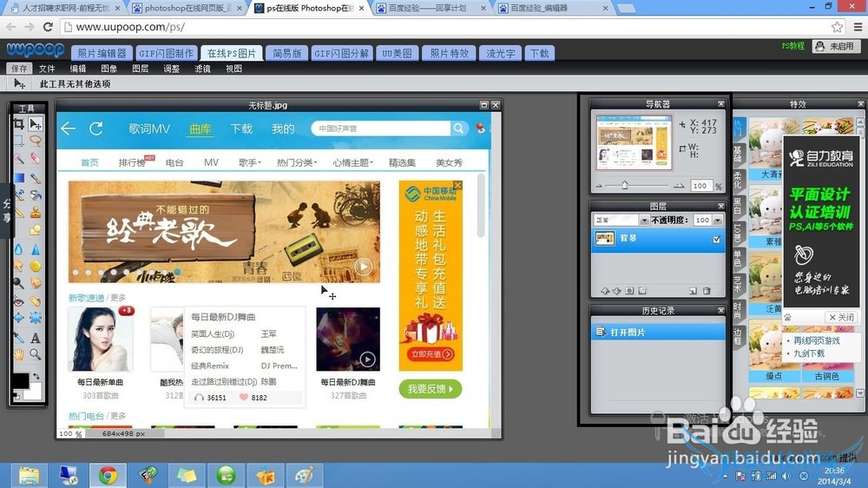The width and height of the screenshot is (868, 488).
Task: Click the delete layer trash icon
Action: pyautogui.click(x=707, y=290)
